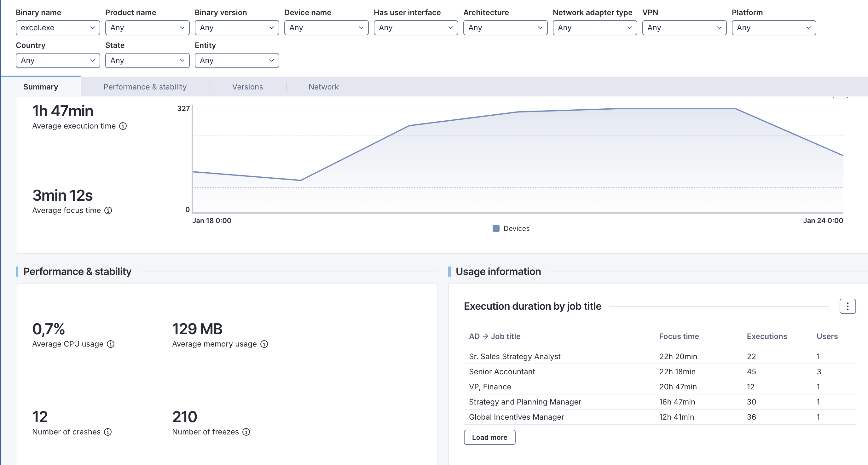
Task: Click info icon next to Average memory usage
Action: click(x=264, y=344)
